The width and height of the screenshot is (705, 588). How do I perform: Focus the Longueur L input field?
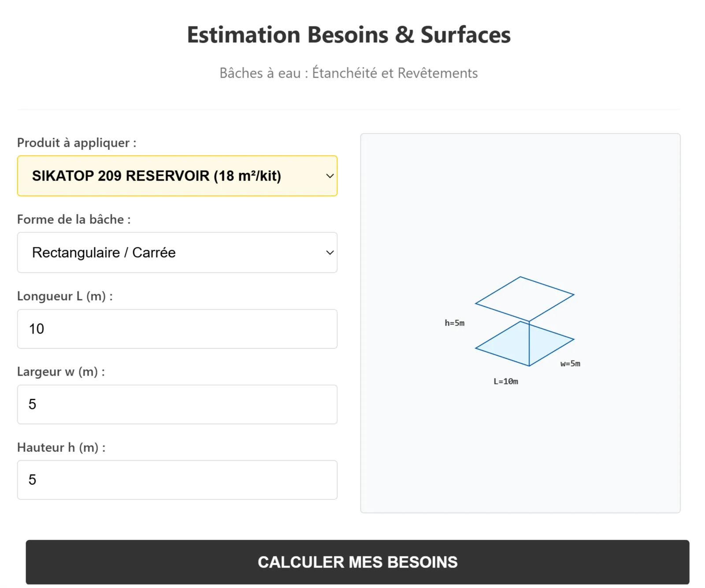tap(177, 329)
